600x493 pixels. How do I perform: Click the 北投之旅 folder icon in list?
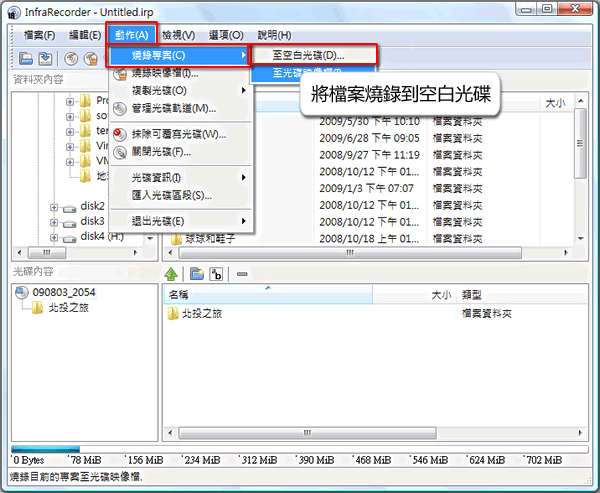tap(173, 314)
